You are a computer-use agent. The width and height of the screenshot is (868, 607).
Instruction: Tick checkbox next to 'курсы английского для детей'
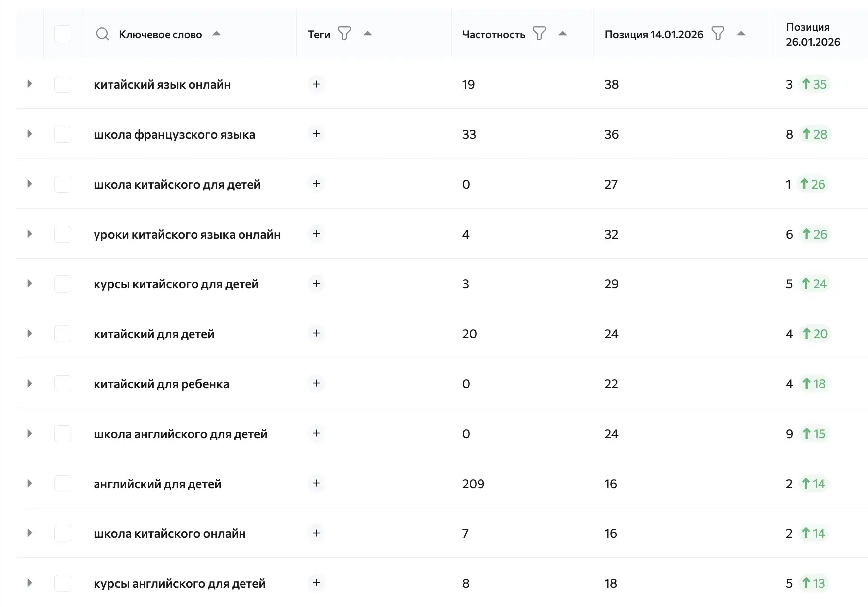[63, 583]
